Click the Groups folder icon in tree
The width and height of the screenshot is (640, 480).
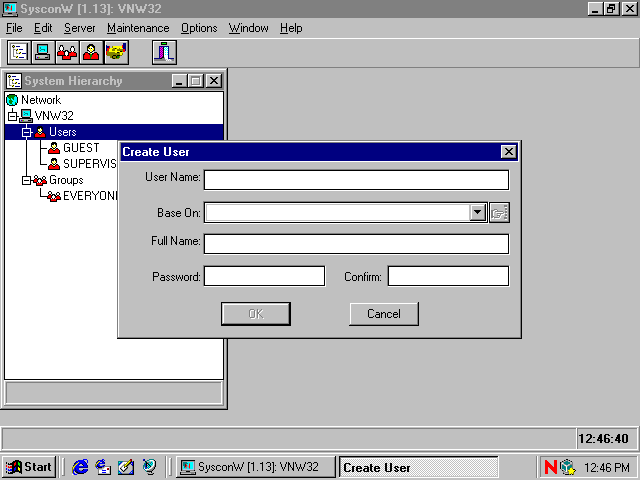[40, 180]
